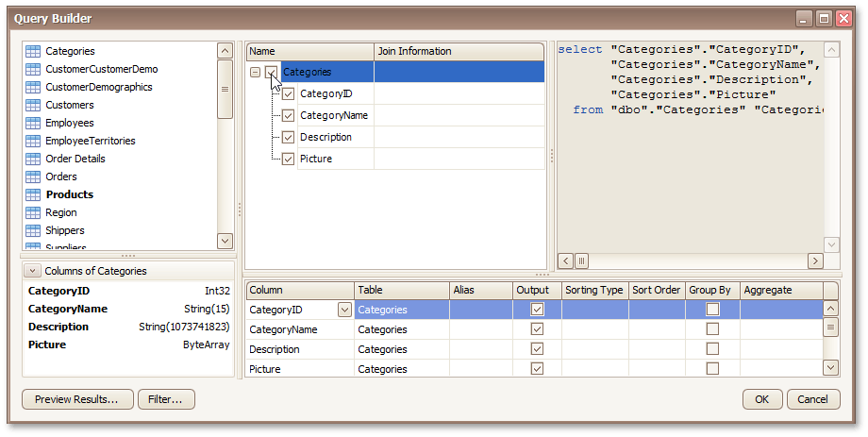Click the Products table icon
868x437 pixels.
[x=33, y=194]
